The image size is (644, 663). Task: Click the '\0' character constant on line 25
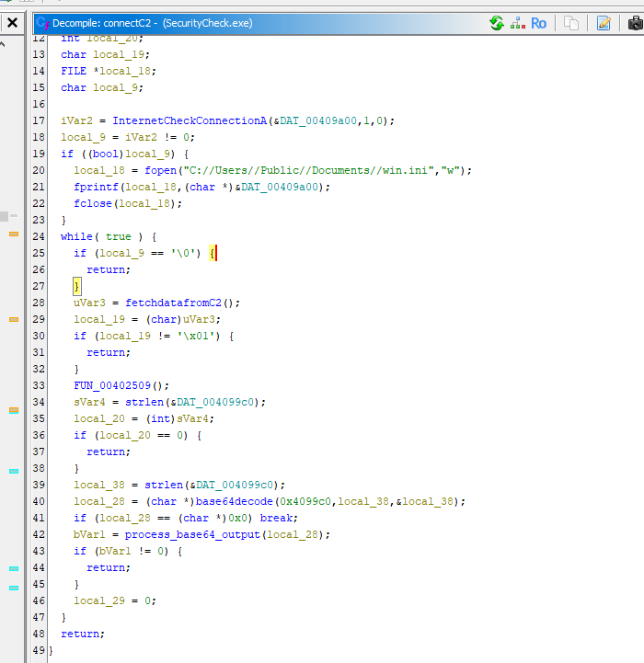(x=183, y=253)
